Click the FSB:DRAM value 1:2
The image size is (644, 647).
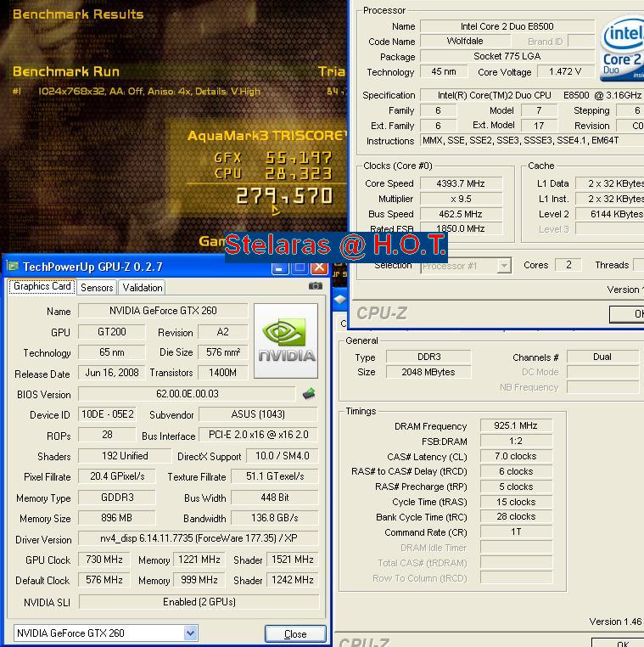pyautogui.click(x=516, y=441)
